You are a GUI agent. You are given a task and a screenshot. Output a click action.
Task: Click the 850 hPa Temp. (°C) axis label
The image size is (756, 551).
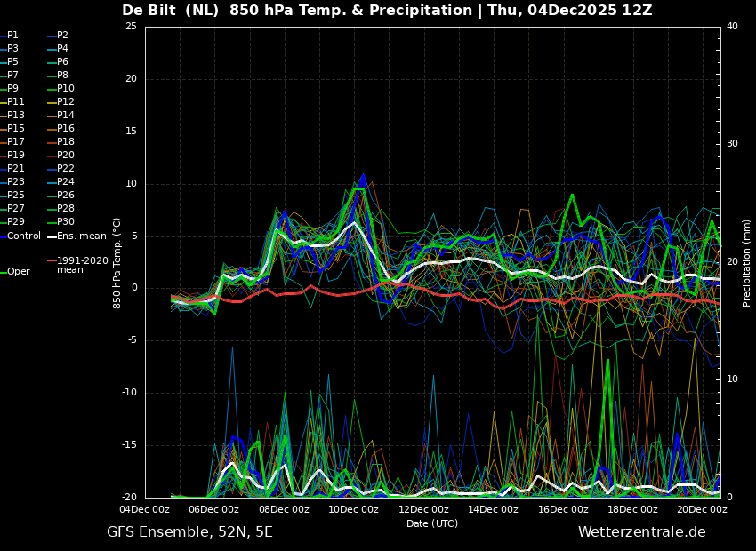pyautogui.click(x=117, y=263)
